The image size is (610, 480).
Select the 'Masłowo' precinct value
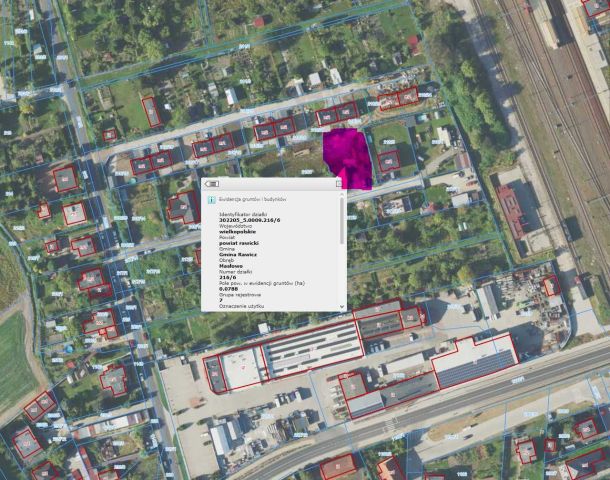tap(231, 266)
